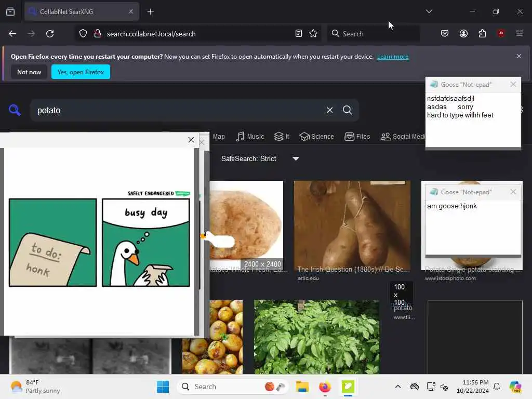The height and width of the screenshot is (399, 532).
Task: Choose Yes, open Firefox
Action: point(81,72)
